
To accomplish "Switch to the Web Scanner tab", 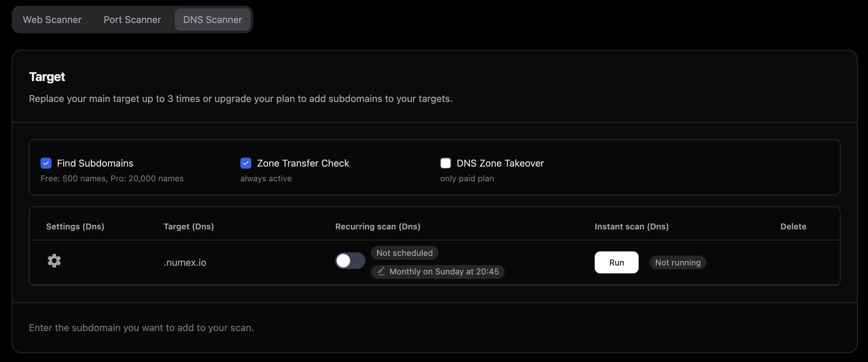I will click(x=52, y=20).
